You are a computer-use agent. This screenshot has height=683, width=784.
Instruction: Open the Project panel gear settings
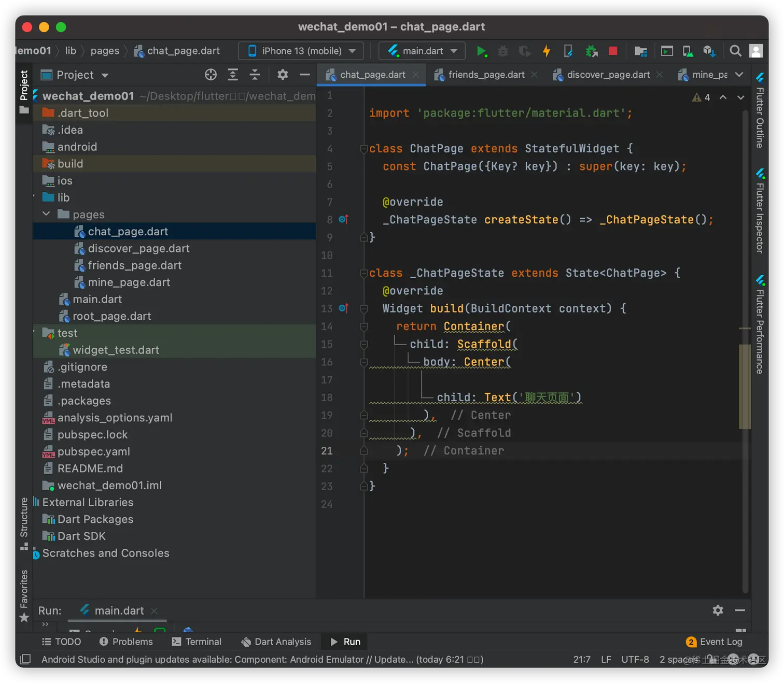click(283, 75)
